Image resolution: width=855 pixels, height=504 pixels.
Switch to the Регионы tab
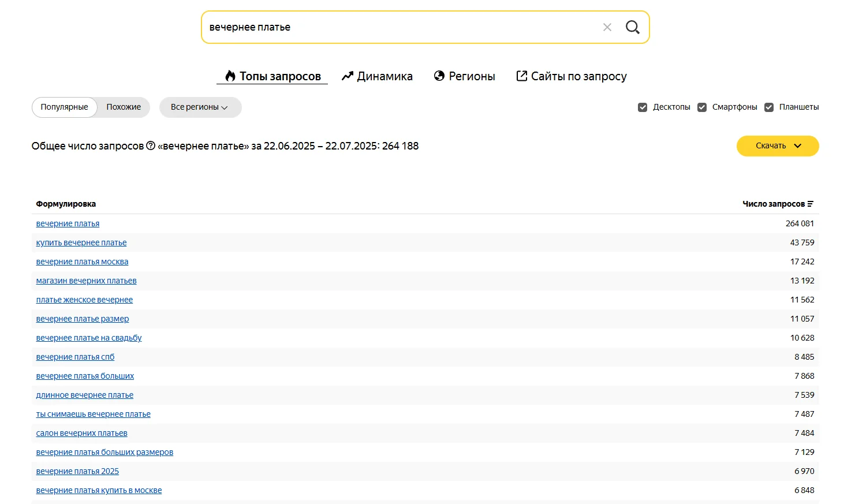(x=472, y=76)
